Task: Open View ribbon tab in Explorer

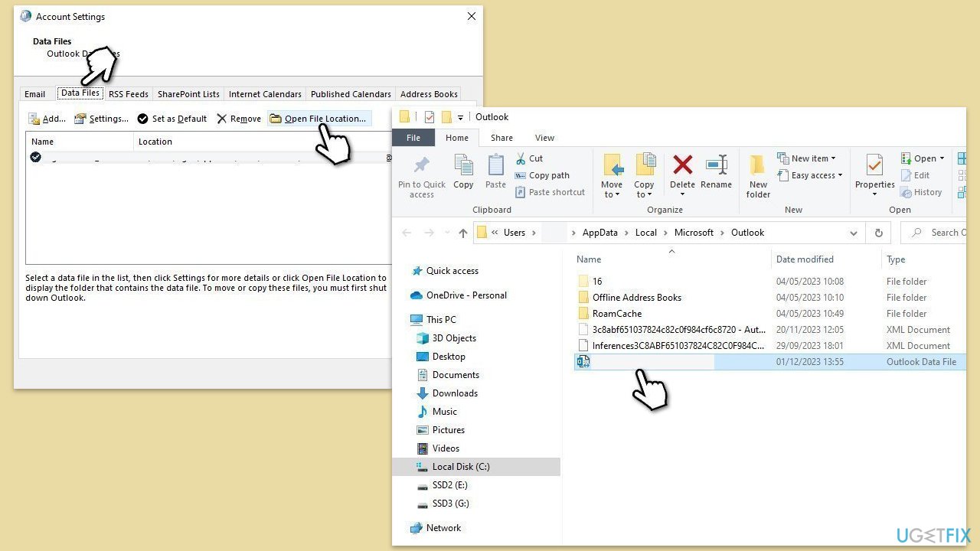Action: tap(544, 138)
